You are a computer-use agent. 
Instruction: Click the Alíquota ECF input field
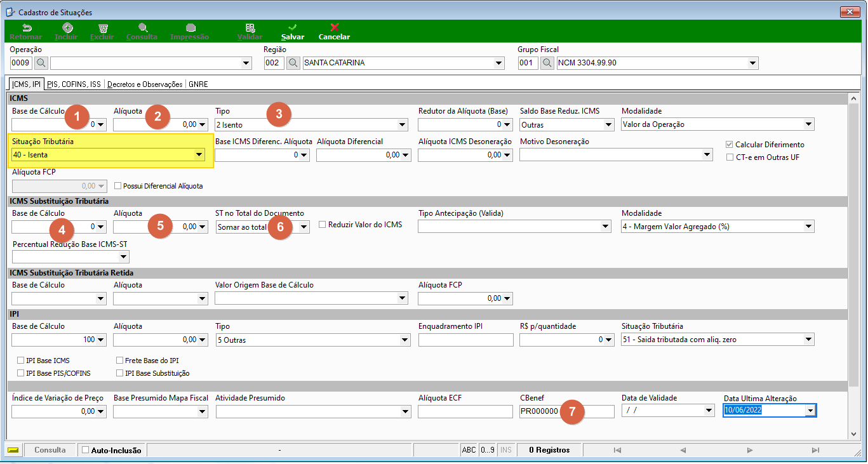tap(465, 411)
